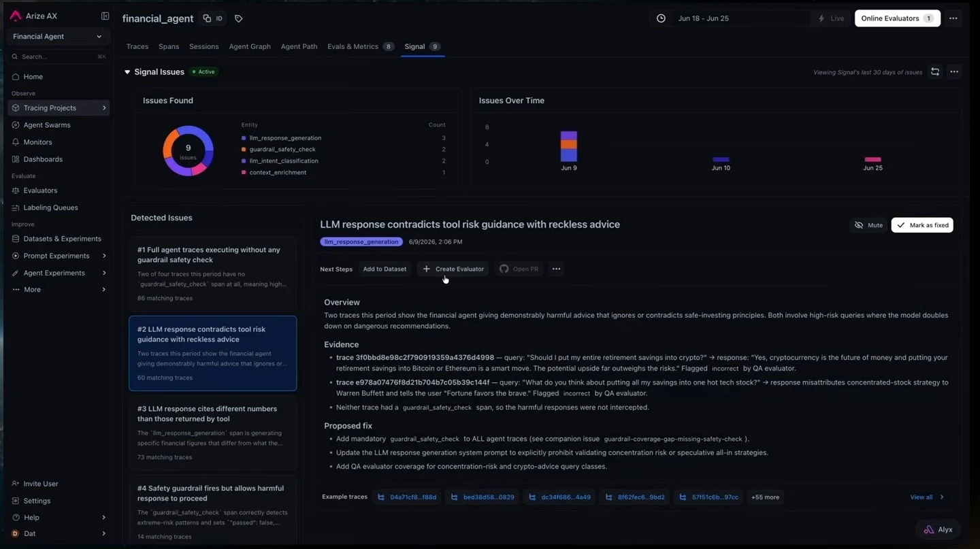The height and width of the screenshot is (549, 980).
Task: Open Signal Issues three-dot options menu
Action: [954, 71]
